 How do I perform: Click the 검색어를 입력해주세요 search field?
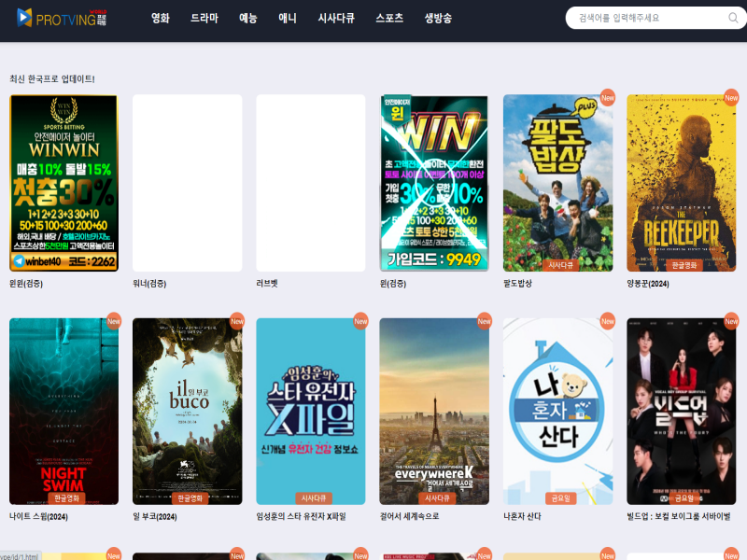click(x=644, y=18)
